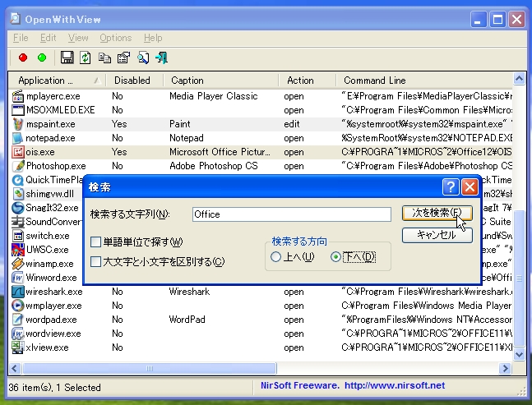Sort by the Caption column header
The height and width of the screenshot is (405, 532).
point(220,81)
